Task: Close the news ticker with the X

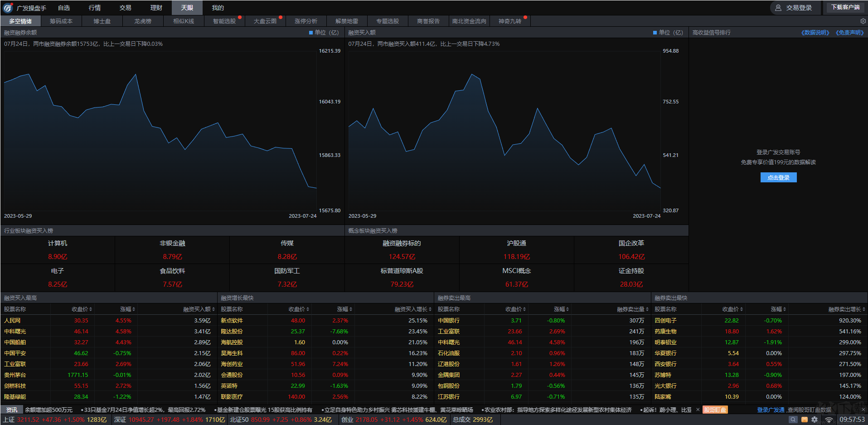Action: [x=698, y=410]
